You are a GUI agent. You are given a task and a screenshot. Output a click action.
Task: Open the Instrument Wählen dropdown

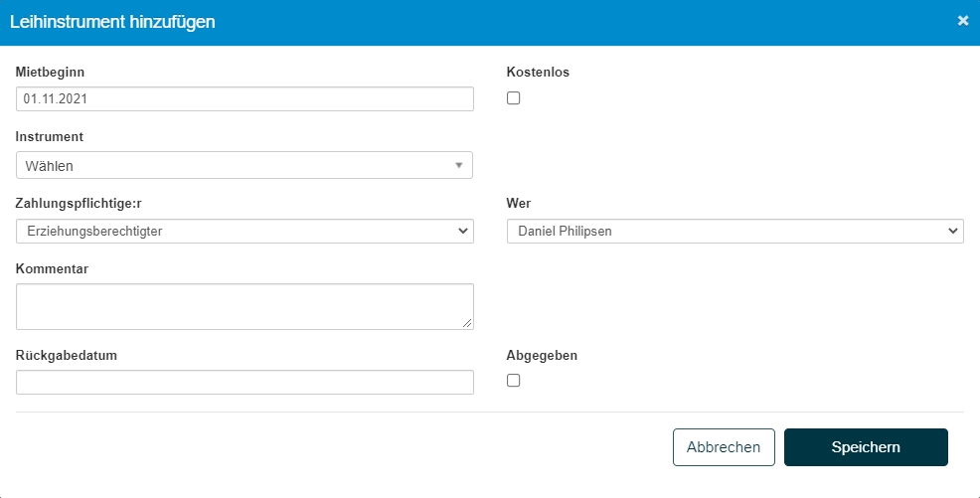coord(245,166)
